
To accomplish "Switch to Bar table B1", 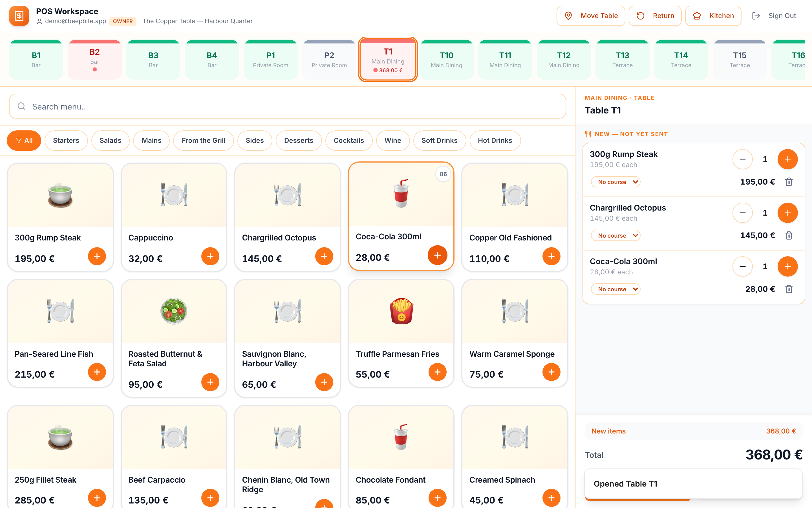I will pos(36,60).
